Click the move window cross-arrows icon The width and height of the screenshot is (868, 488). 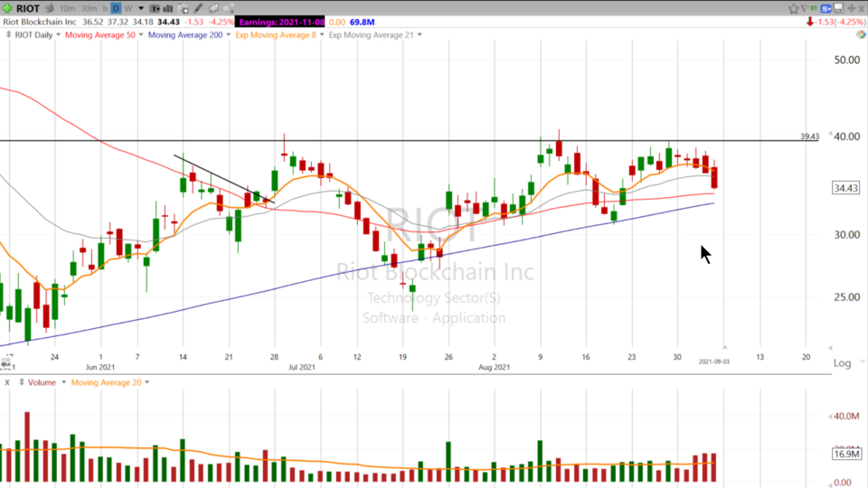tap(852, 8)
